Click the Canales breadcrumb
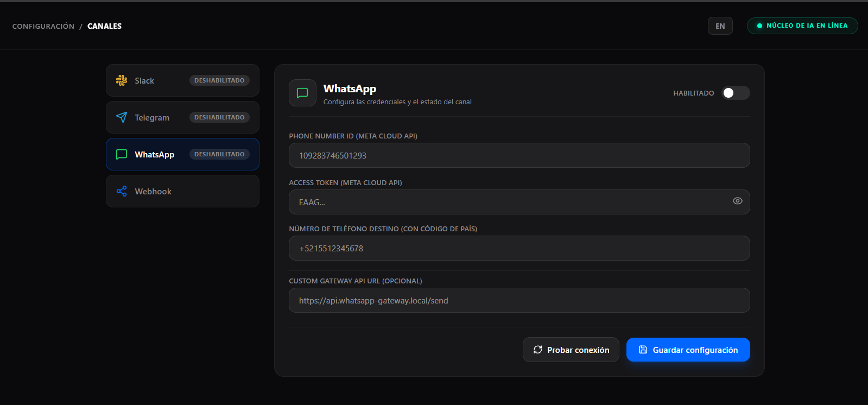This screenshot has height=405, width=868. [x=104, y=26]
